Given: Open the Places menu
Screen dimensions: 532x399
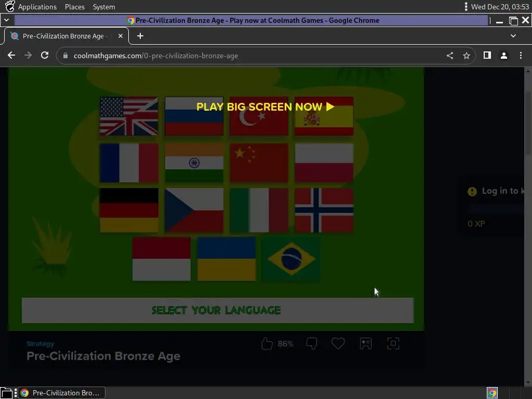Looking at the screenshot, I should [x=75, y=7].
